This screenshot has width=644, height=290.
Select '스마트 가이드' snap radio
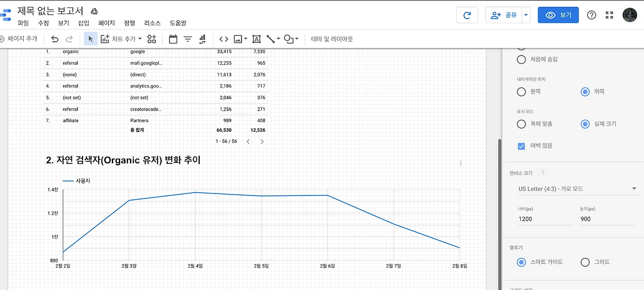[x=521, y=262]
